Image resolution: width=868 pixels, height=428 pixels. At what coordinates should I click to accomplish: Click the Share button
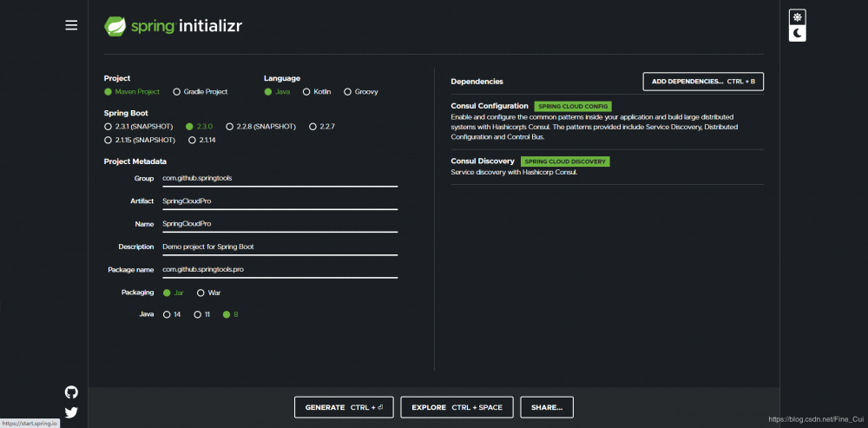(x=547, y=407)
